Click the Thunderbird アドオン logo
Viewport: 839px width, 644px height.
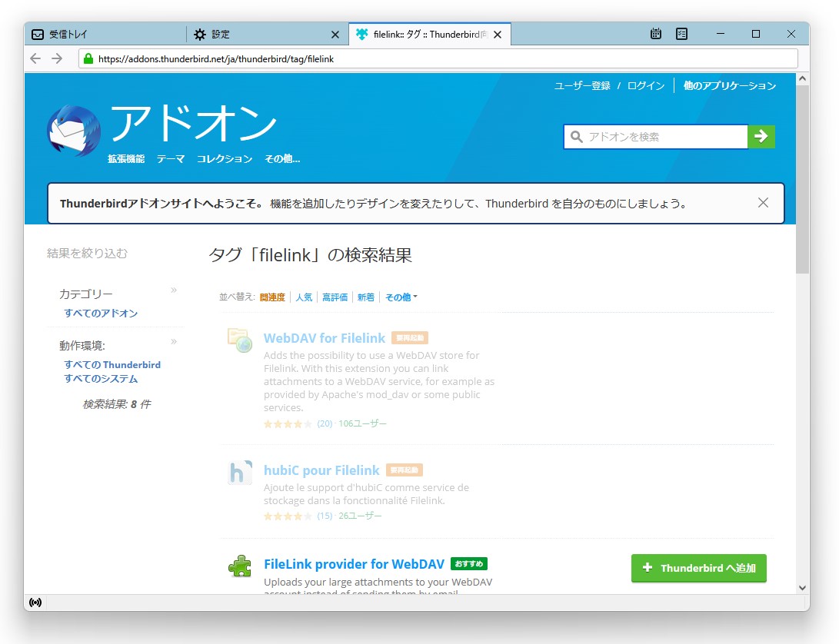click(73, 127)
